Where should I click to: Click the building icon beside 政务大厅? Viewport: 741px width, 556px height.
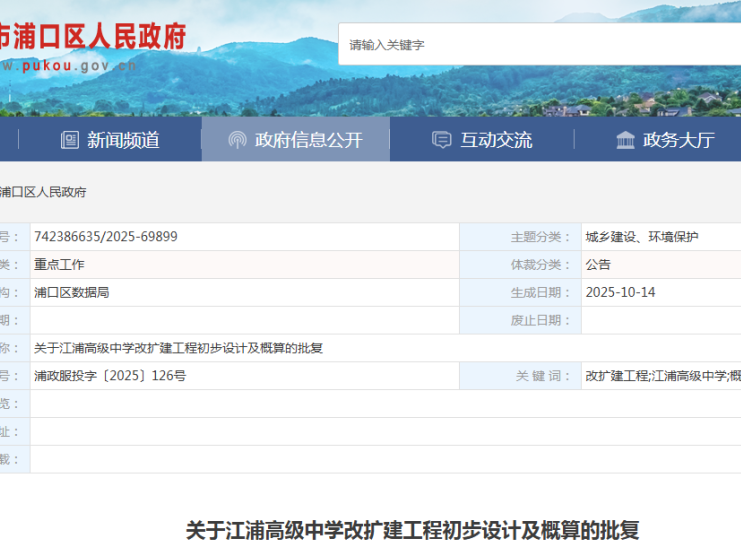tap(625, 140)
